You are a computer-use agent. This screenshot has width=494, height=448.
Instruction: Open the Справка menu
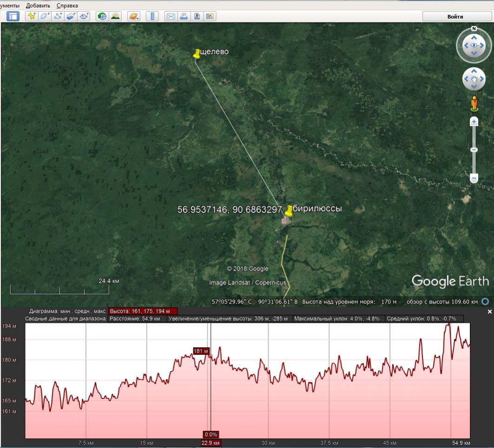(x=67, y=6)
